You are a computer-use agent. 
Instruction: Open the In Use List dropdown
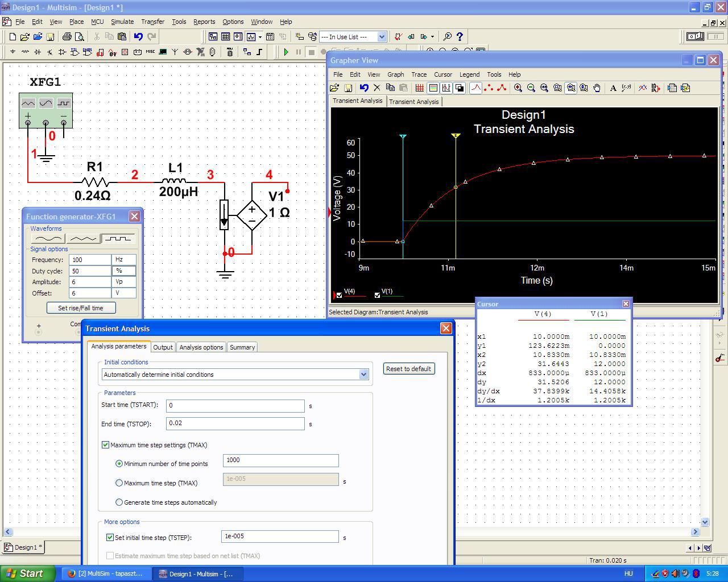pyautogui.click(x=382, y=37)
